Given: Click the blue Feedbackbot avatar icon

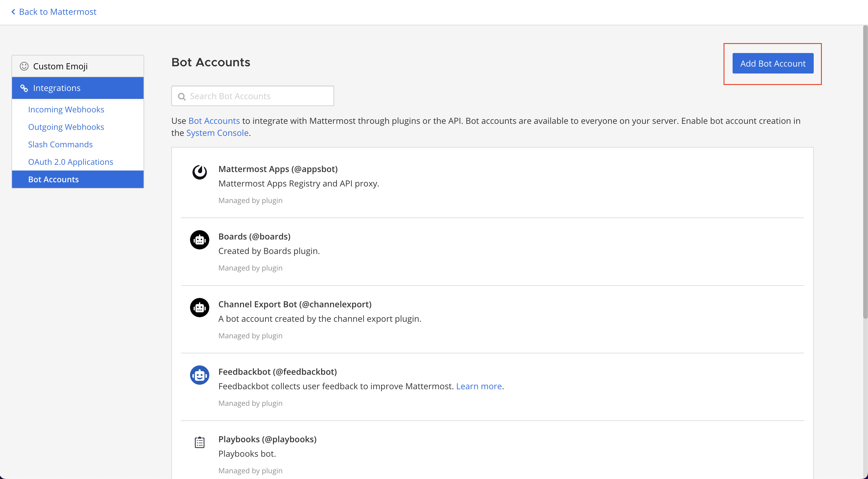Looking at the screenshot, I should point(199,375).
